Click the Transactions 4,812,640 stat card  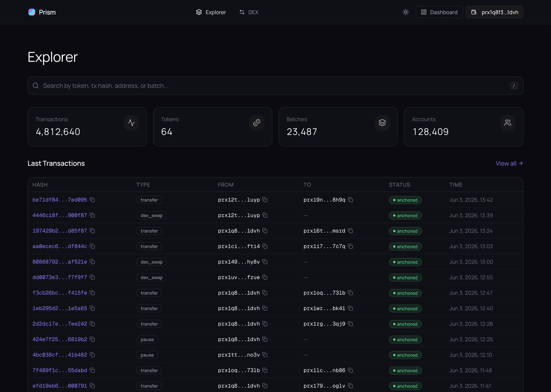click(87, 127)
